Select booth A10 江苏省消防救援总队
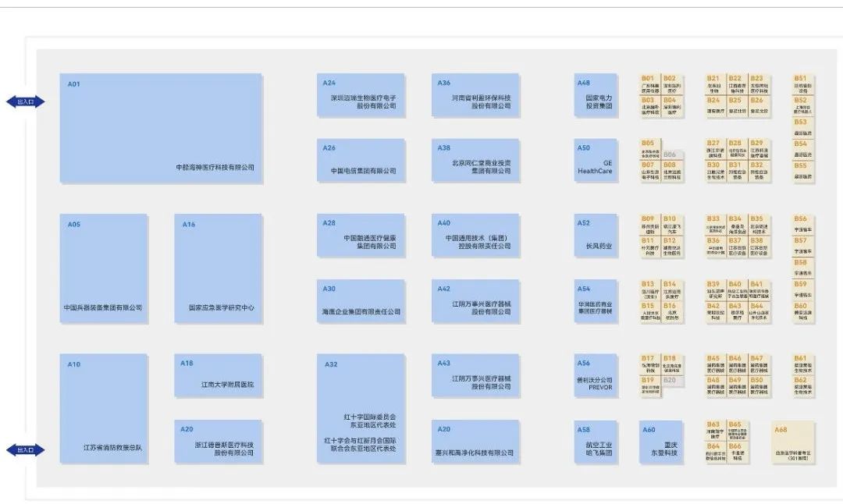The width and height of the screenshot is (843, 504). pyautogui.click(x=104, y=408)
